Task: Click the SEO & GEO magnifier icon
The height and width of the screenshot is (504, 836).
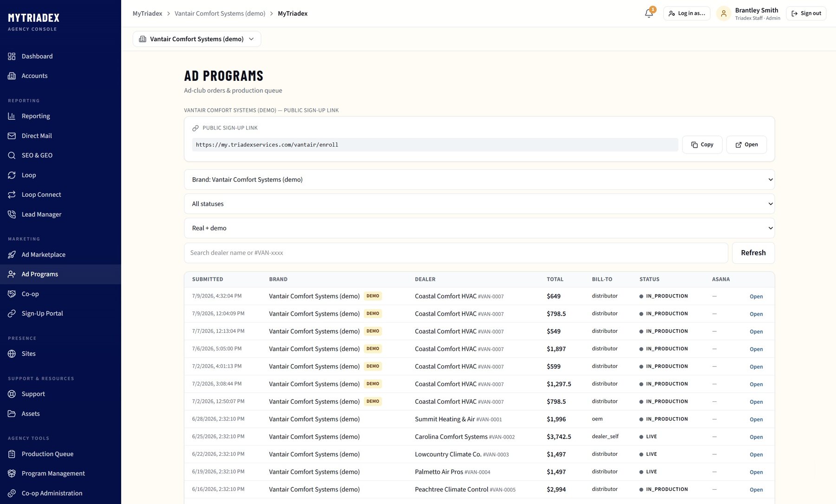Action: coord(12,155)
